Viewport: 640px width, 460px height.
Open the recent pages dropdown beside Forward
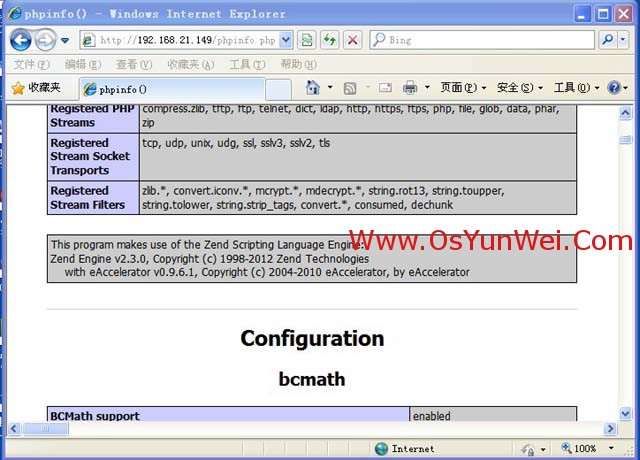click(65, 40)
